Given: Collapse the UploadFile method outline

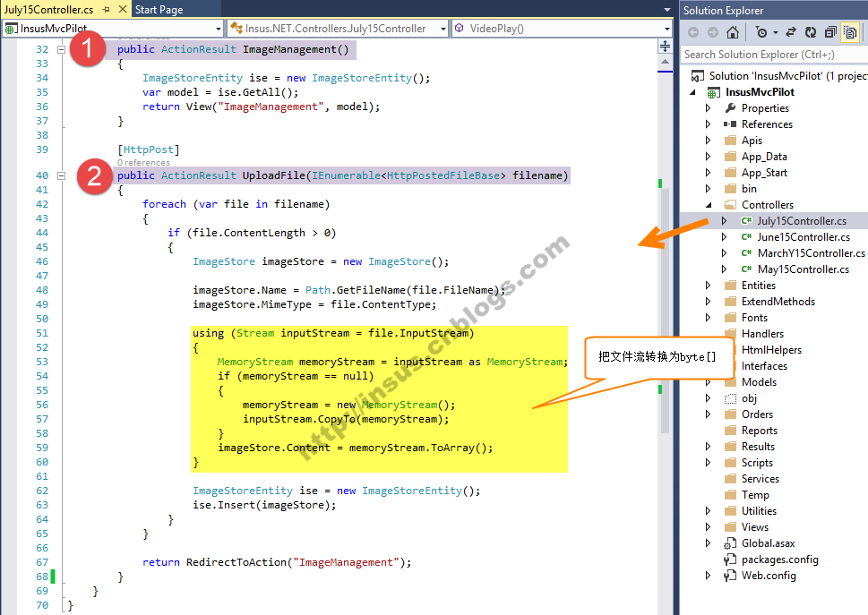Looking at the screenshot, I should pyautogui.click(x=61, y=176).
